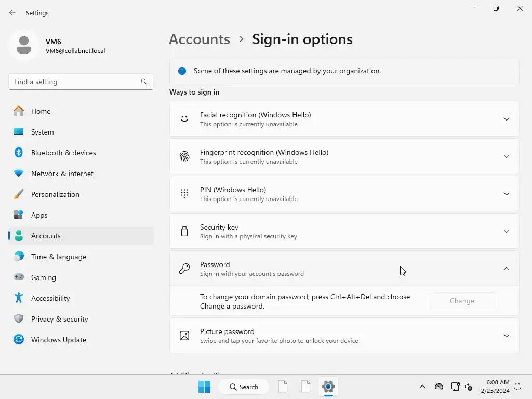This screenshot has height=399, width=532.
Task: Click the Change password button
Action: click(x=462, y=301)
